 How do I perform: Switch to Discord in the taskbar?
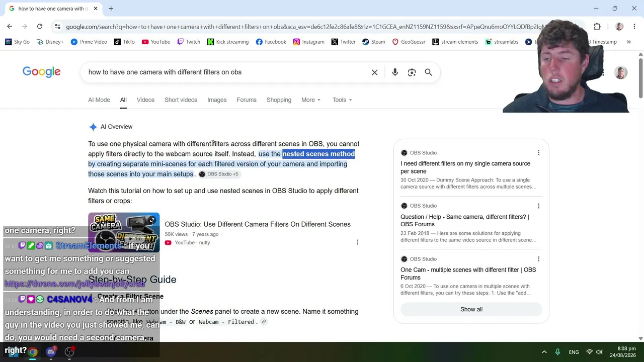pos(51,352)
